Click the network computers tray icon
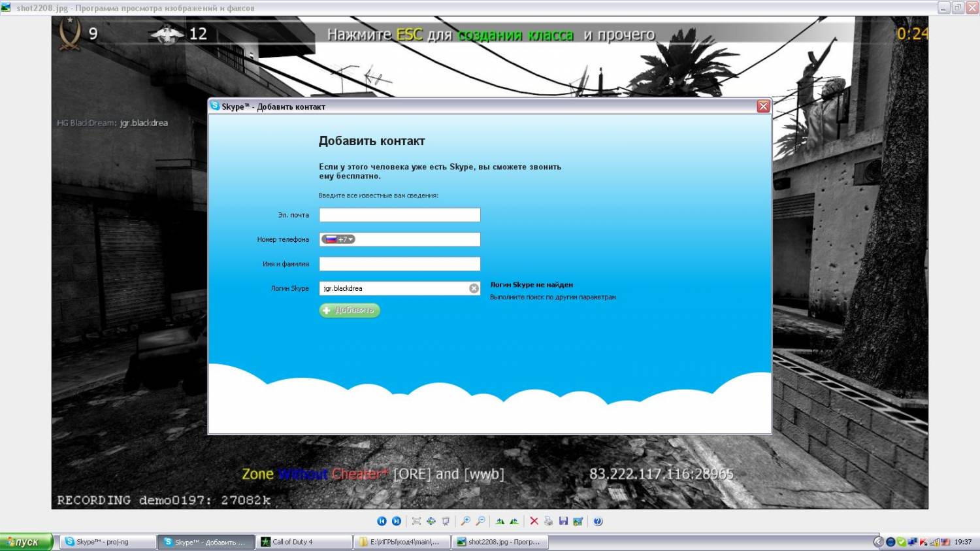Screen dimensions: 980x551 click(913, 541)
